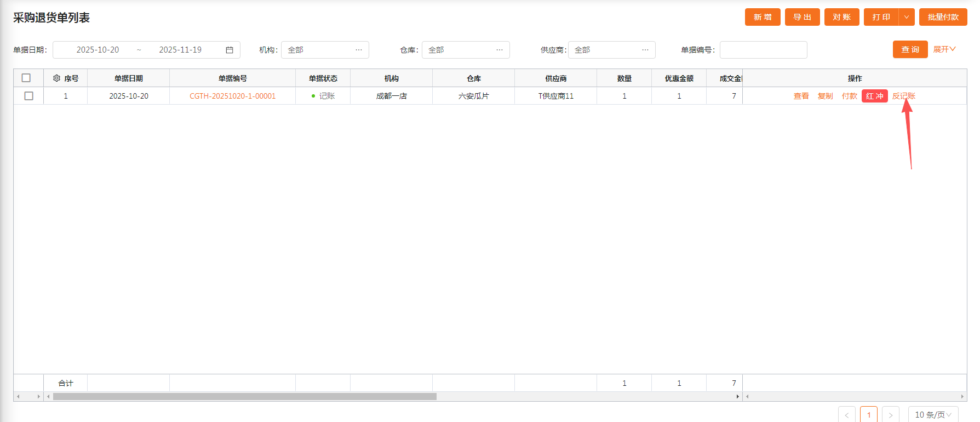
Task: Click the 供应商 selector ellipsis icon
Action: [x=645, y=50]
